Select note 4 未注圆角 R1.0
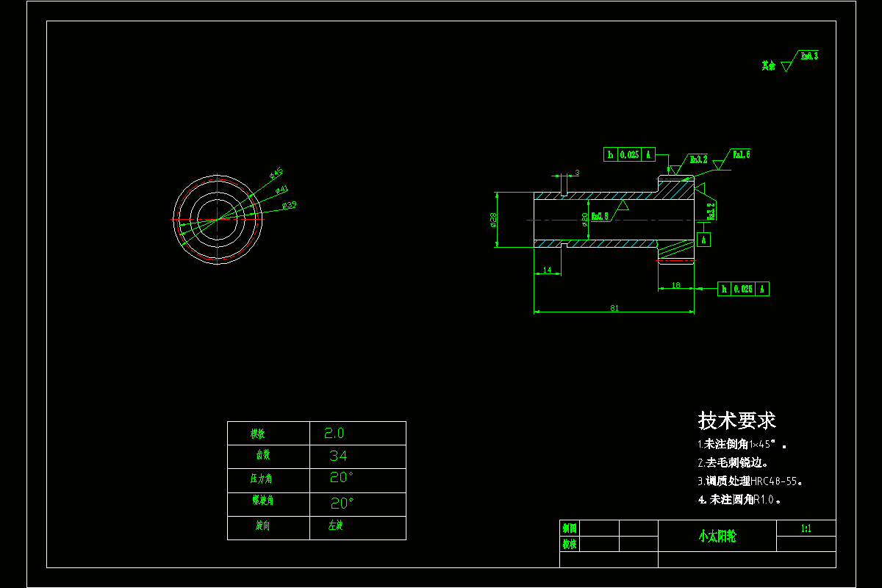This screenshot has width=882, height=588. coord(739,500)
